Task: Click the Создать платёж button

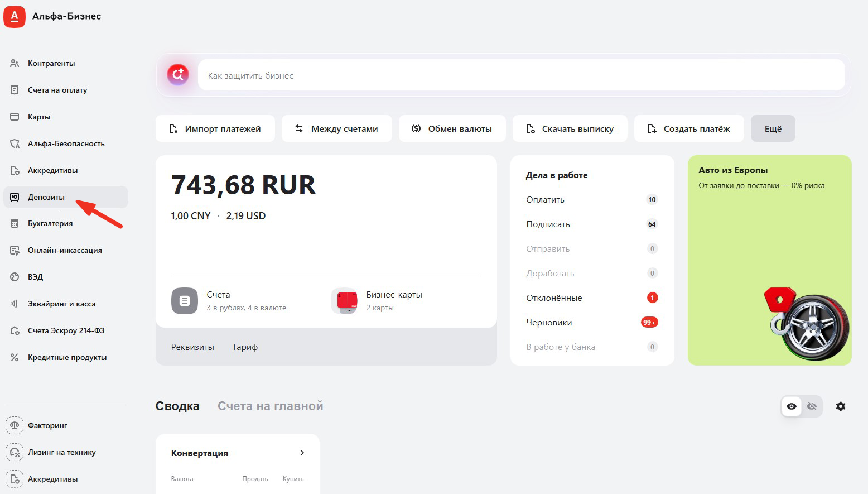Action: point(689,128)
